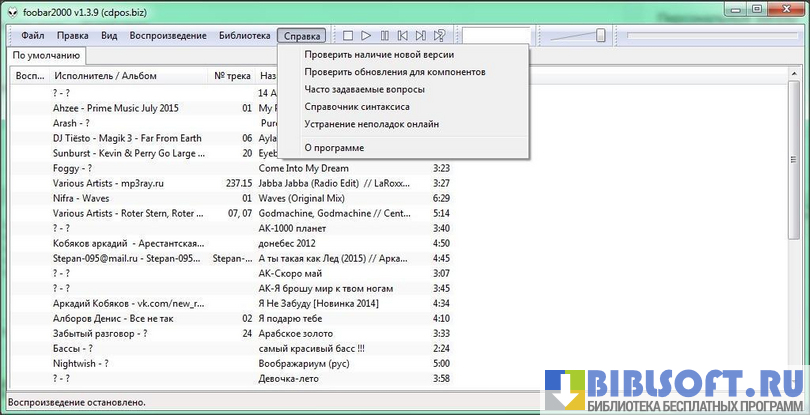Select 'Проверить наличие новой версии' menu item
810x415 pixels.
pyautogui.click(x=379, y=55)
